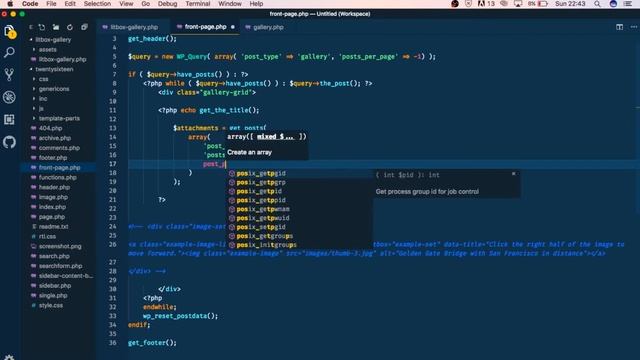Click the Siri icon in menu bar

point(613,4)
